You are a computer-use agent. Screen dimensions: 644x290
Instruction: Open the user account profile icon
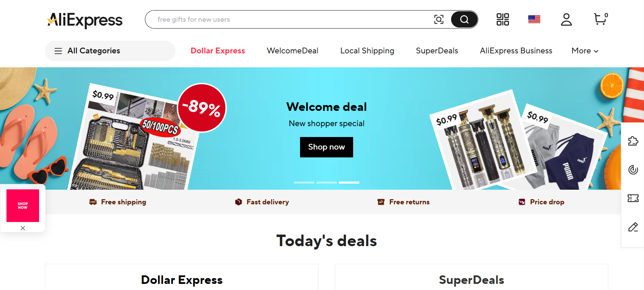coord(566,19)
